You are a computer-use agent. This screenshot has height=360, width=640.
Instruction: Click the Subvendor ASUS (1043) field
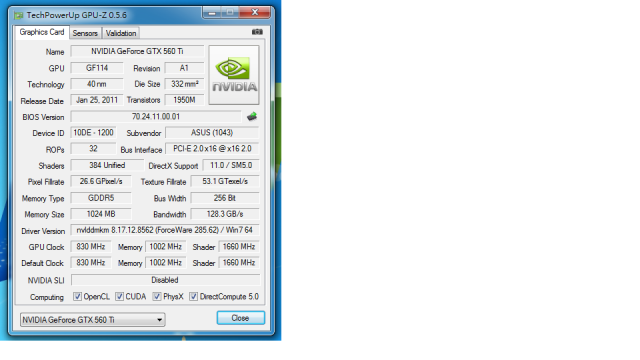pyautogui.click(x=212, y=133)
